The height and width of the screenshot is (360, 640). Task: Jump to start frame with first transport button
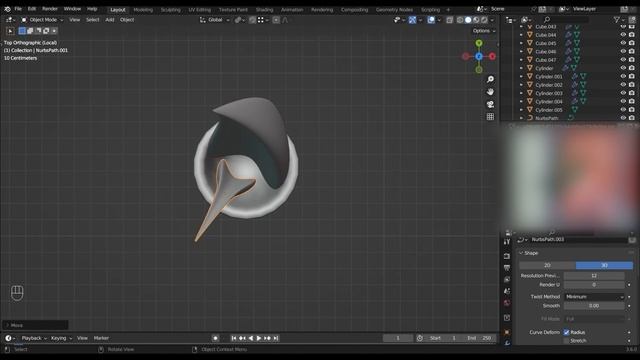(x=233, y=338)
